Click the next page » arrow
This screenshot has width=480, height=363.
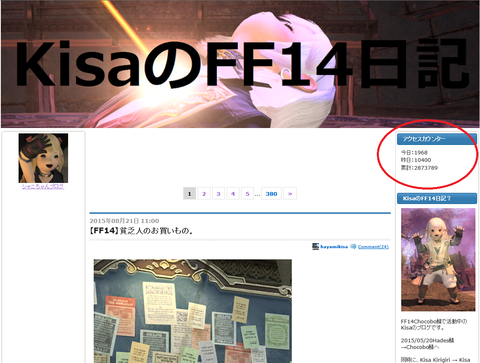point(290,194)
